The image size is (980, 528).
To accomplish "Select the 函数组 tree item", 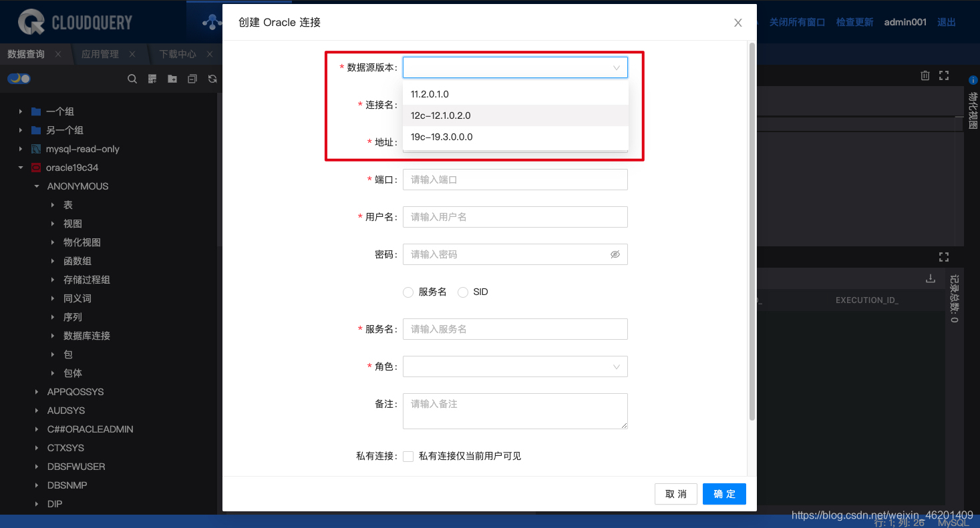I will click(x=77, y=261).
